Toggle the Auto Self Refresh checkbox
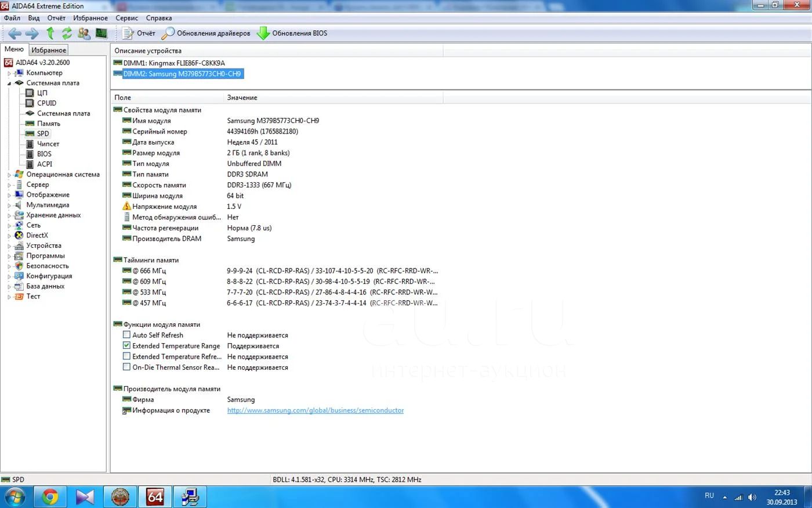The width and height of the screenshot is (812, 508). pyautogui.click(x=126, y=335)
